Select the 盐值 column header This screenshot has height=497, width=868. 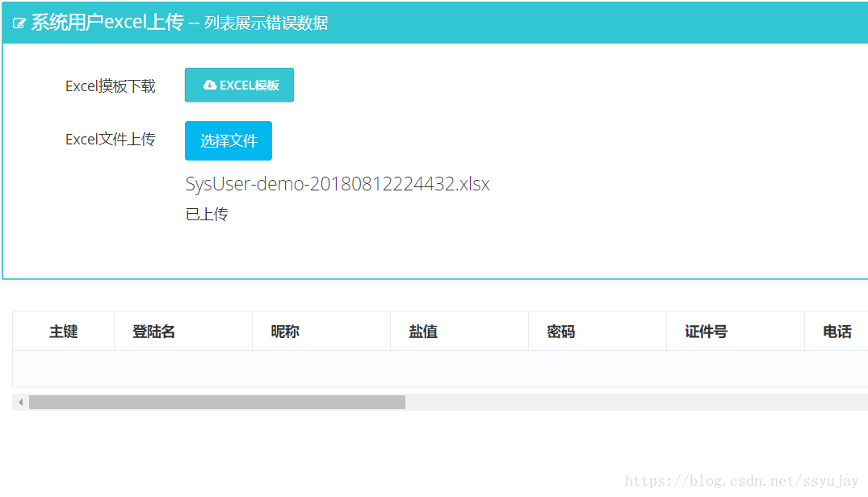tap(459, 331)
